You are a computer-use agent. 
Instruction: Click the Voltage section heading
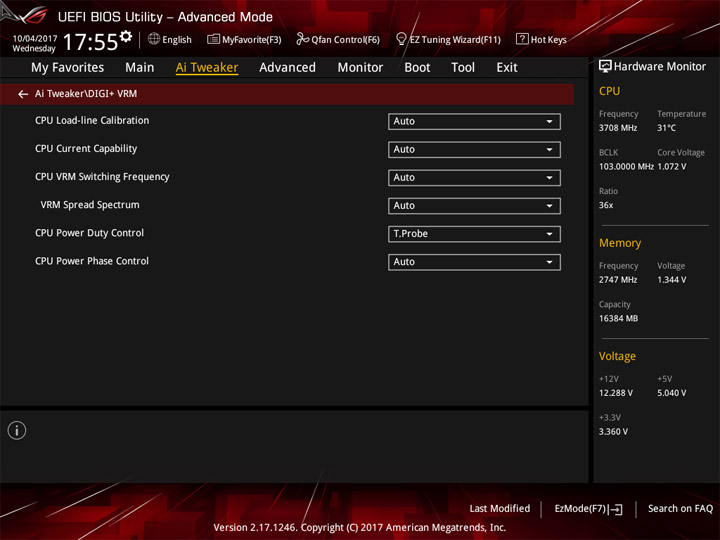click(617, 356)
